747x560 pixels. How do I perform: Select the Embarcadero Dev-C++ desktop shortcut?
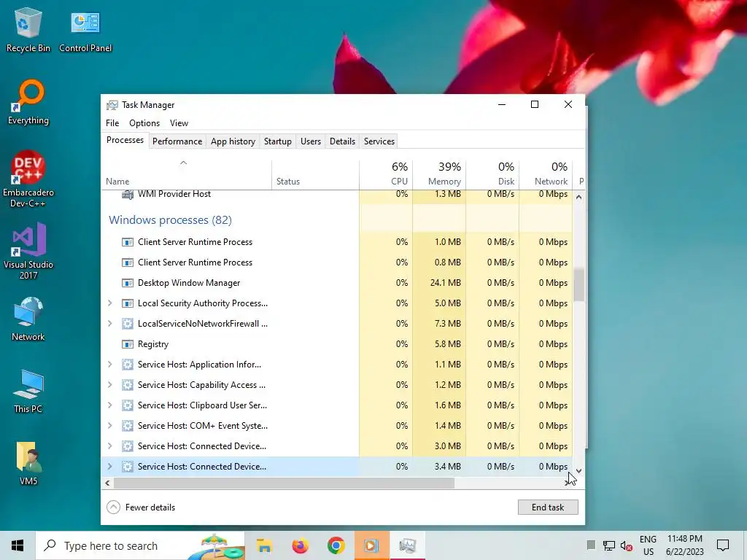tap(28, 179)
